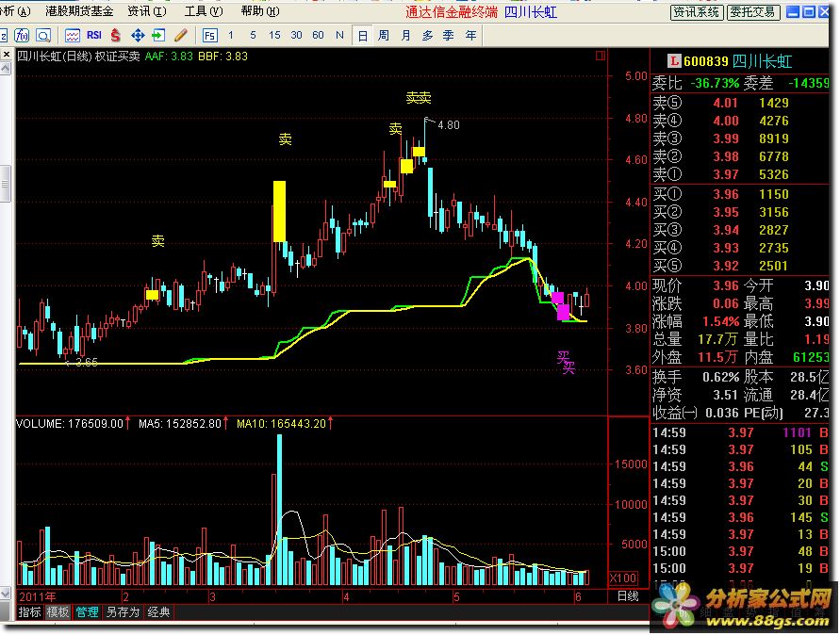Select the 5-minute period
Screen dimensions: 840x635
[x=253, y=36]
